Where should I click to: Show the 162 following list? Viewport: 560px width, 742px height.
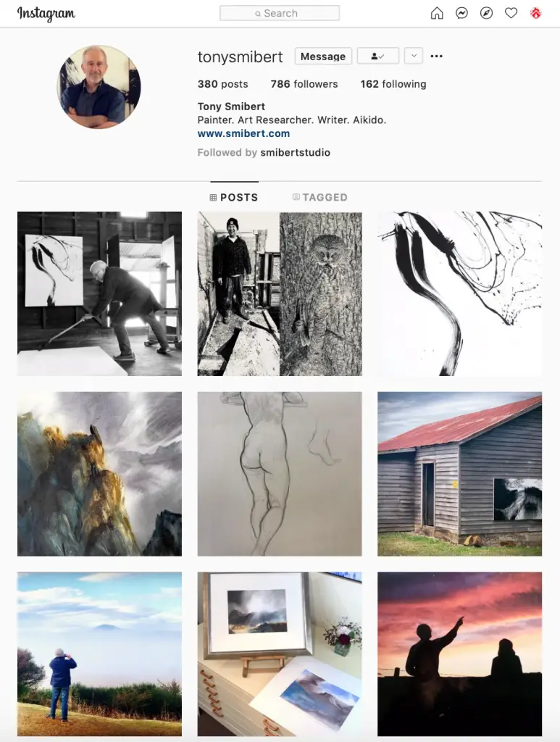click(x=393, y=84)
